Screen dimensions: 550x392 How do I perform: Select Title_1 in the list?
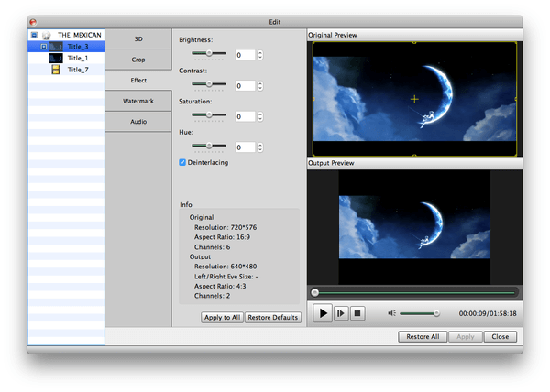coord(78,58)
